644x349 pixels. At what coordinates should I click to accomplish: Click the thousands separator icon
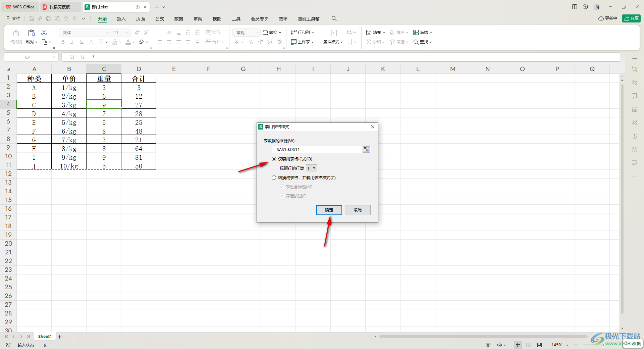coord(260,42)
